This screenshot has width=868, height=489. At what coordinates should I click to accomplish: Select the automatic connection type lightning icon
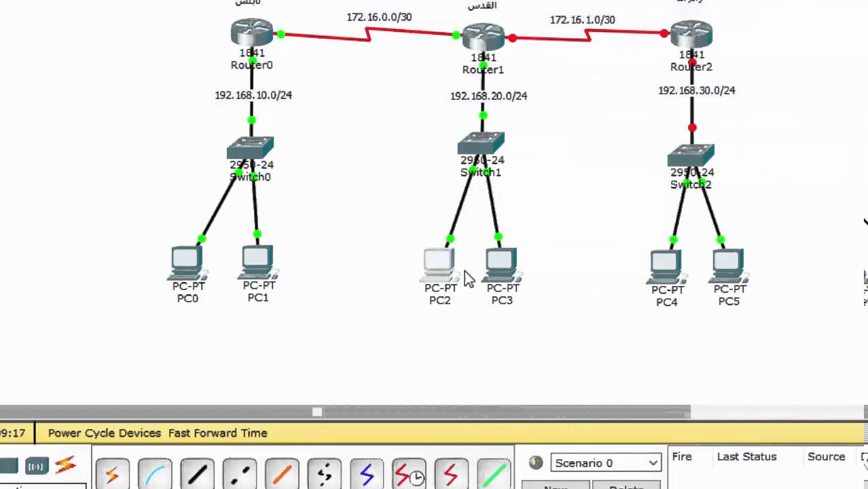[113, 473]
